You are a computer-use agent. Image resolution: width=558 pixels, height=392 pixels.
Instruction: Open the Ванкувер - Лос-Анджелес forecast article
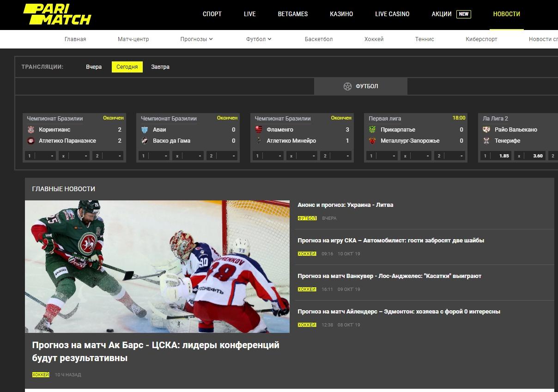pyautogui.click(x=389, y=276)
